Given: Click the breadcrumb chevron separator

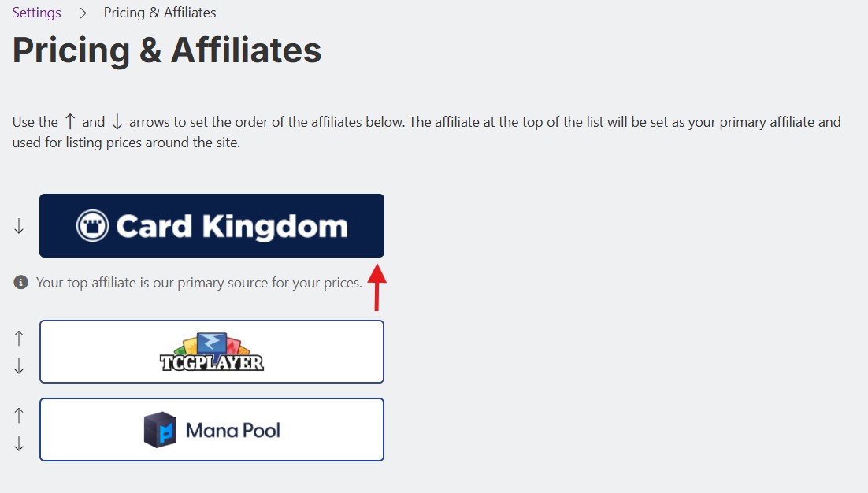Looking at the screenshot, I should click(83, 13).
